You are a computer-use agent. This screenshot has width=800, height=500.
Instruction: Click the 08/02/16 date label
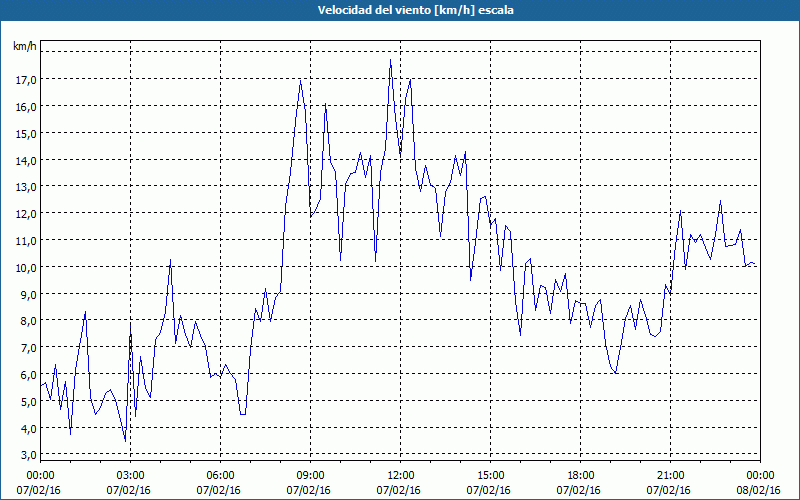click(x=759, y=490)
